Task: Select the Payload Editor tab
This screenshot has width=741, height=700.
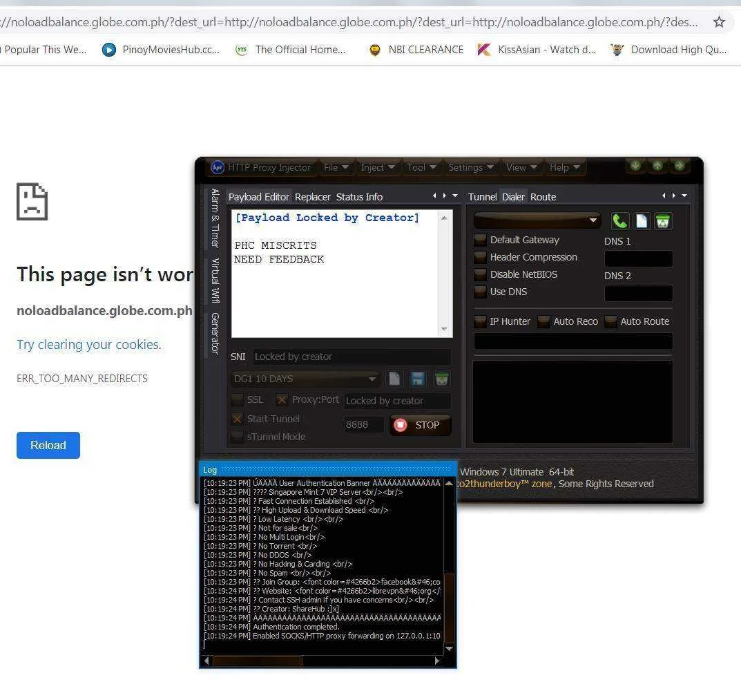Action: click(x=258, y=197)
